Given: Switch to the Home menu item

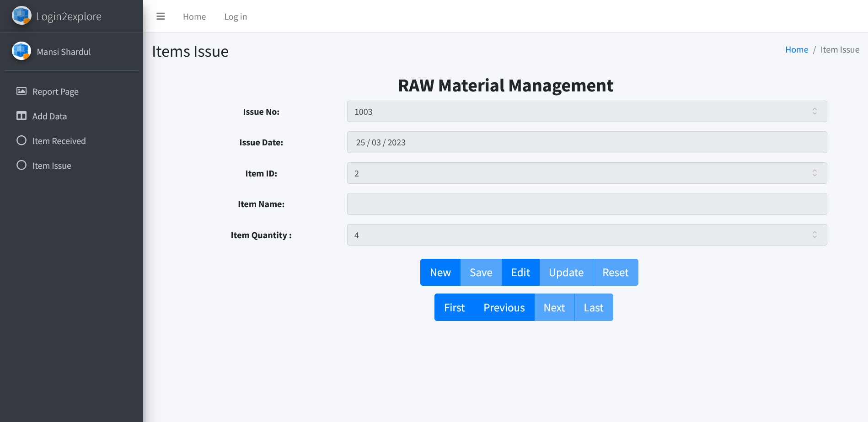Looking at the screenshot, I should [194, 16].
